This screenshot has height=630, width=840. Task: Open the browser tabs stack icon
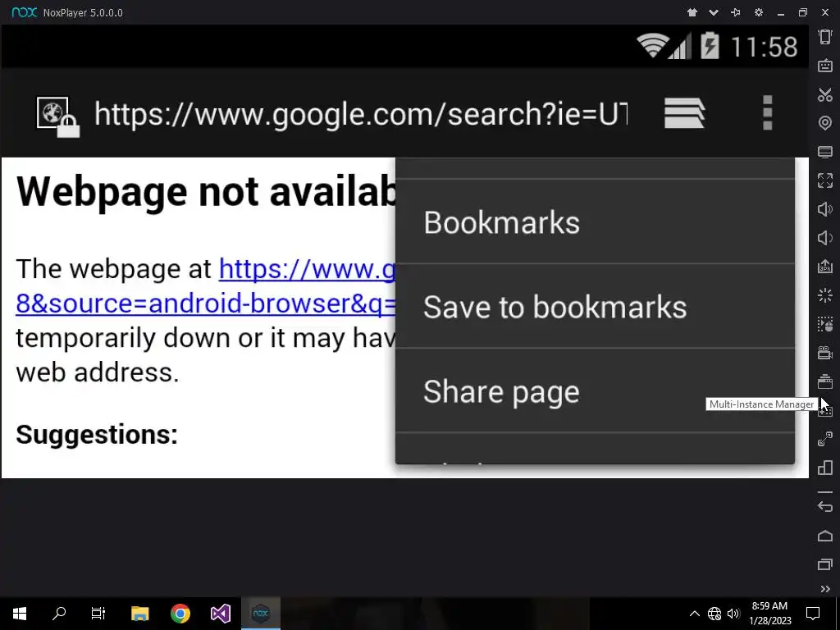685,113
